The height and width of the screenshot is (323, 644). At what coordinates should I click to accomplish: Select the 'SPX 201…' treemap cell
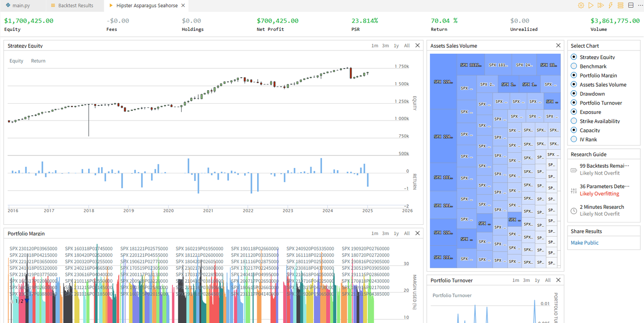pos(443,205)
